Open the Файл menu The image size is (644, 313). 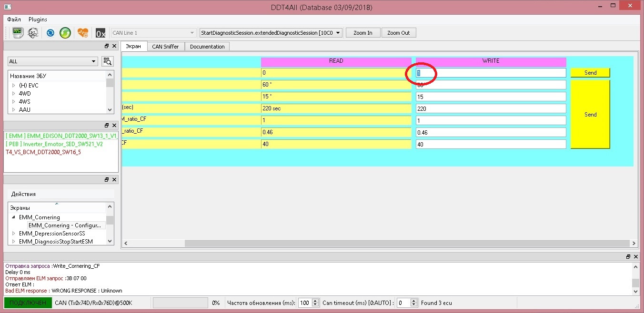14,20
